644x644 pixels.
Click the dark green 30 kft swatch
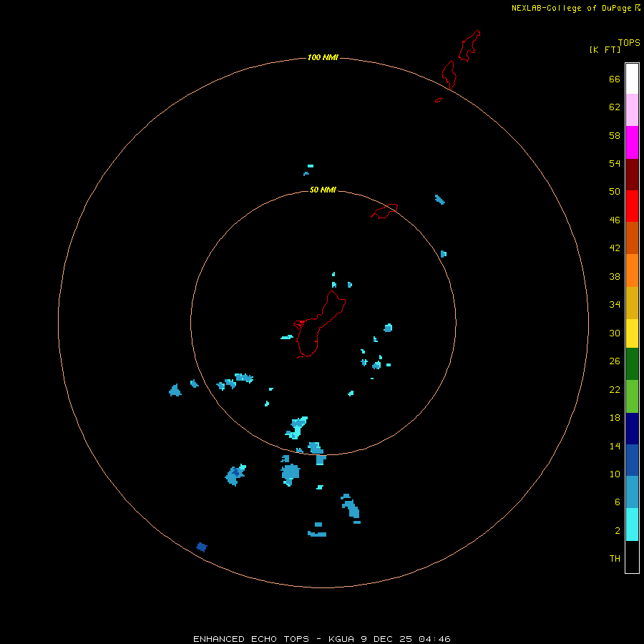pyautogui.click(x=632, y=364)
